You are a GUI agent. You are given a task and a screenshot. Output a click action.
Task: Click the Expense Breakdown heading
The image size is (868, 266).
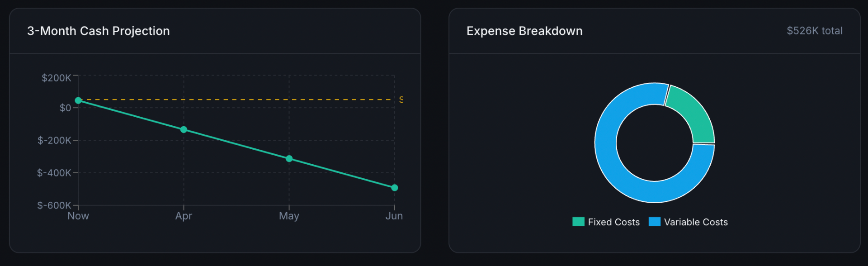[524, 31]
